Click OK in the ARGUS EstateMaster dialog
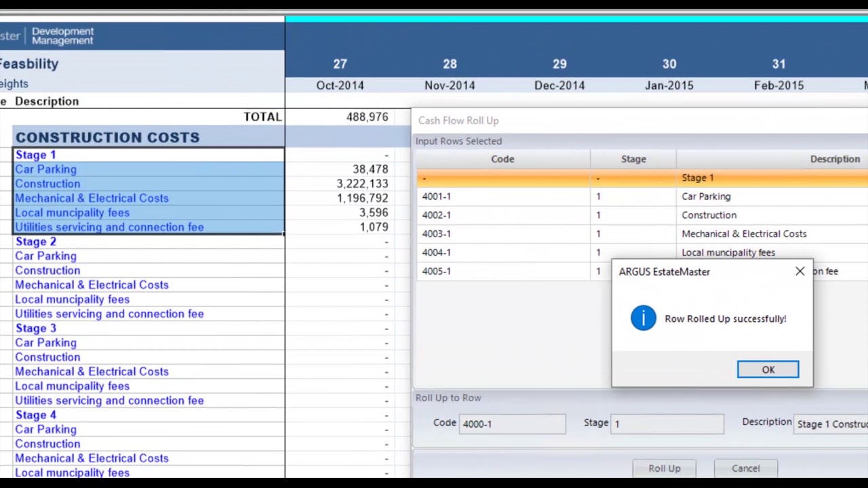 point(768,369)
